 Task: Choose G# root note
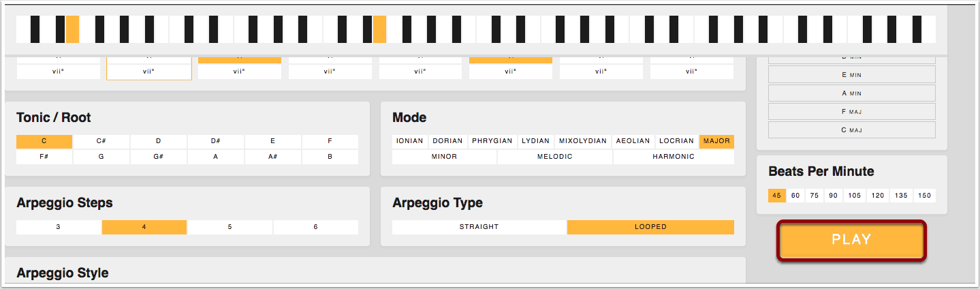point(159,157)
